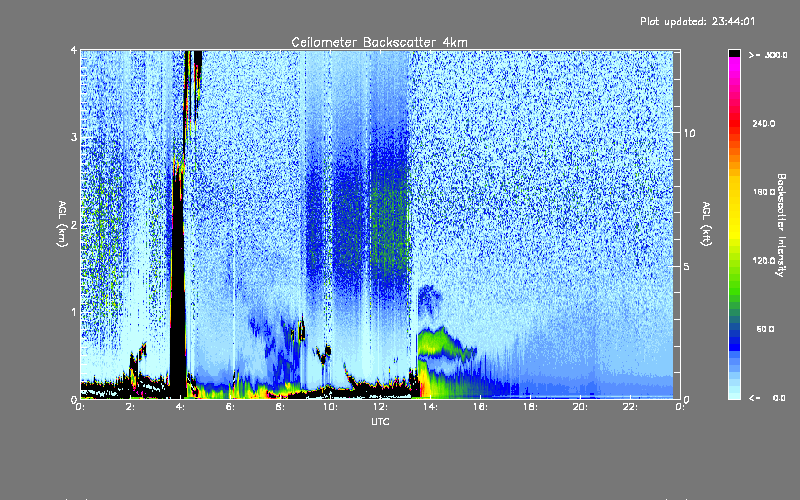Image resolution: width=800 pixels, height=500 pixels.
Task: Click the right "AGL (kft)" axis label
Action: 706,224
